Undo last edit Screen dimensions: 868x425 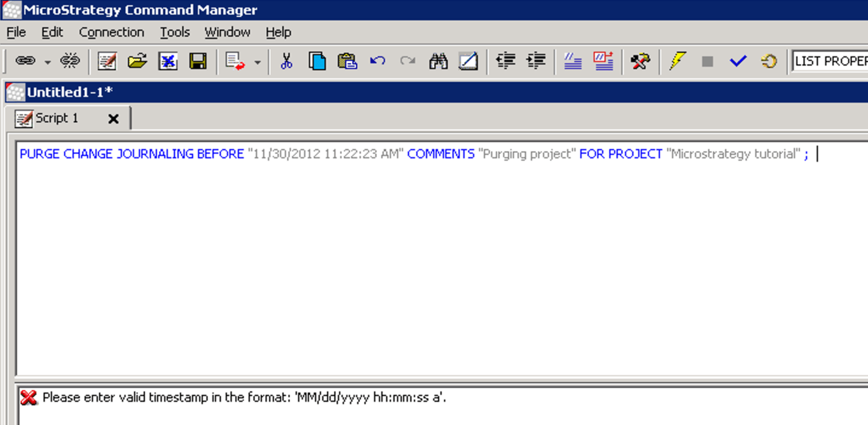(x=378, y=61)
